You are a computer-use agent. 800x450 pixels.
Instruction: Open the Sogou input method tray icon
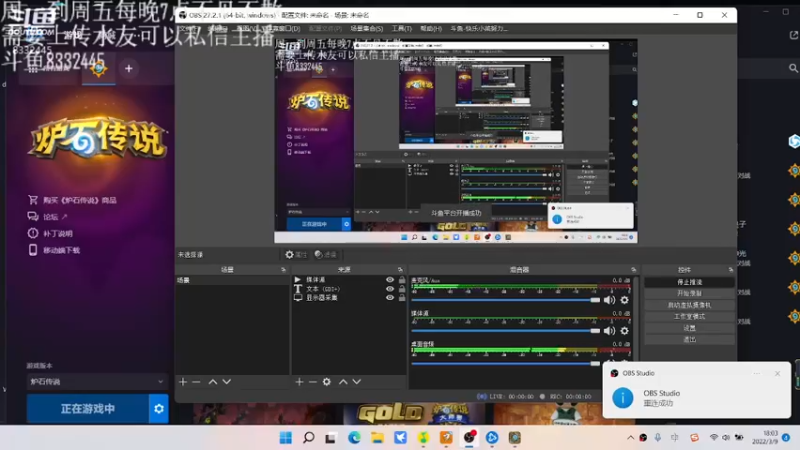point(694,437)
